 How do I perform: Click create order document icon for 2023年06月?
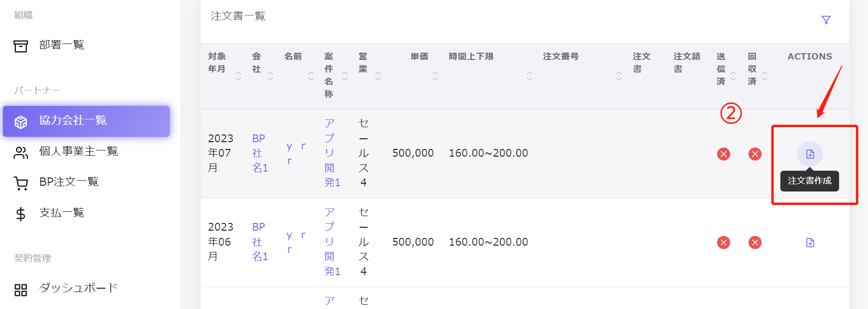click(x=810, y=242)
